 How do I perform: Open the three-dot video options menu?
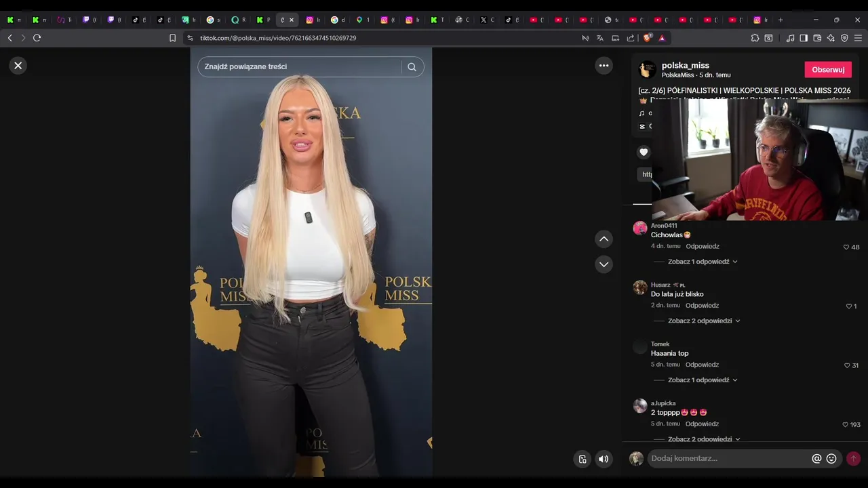(604, 66)
